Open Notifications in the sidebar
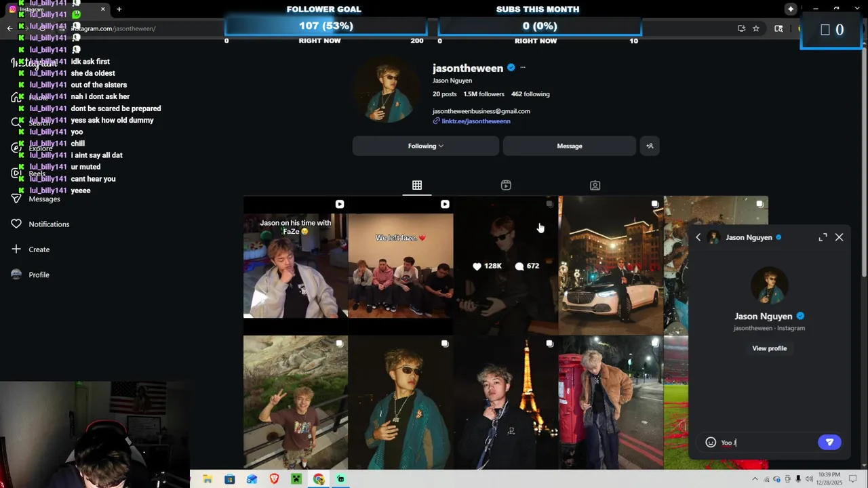 (x=49, y=224)
